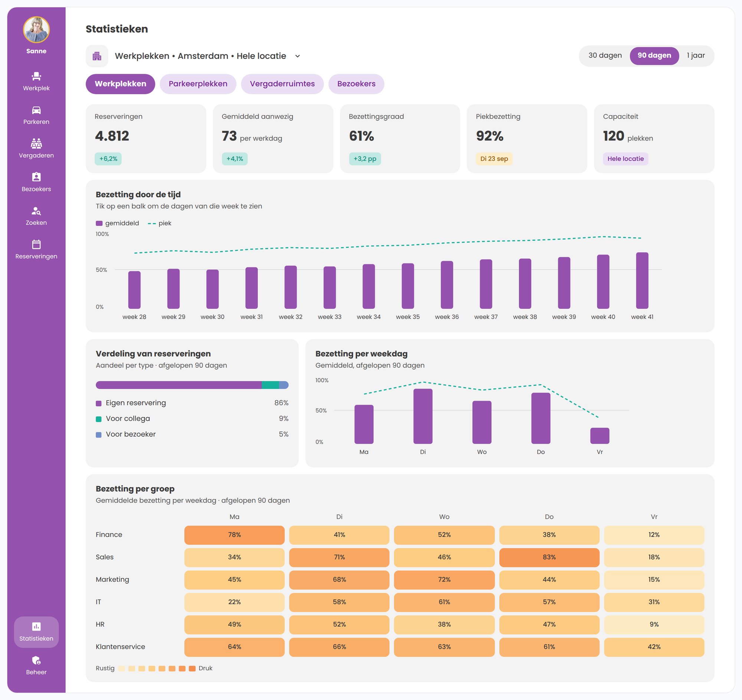Open Beheer shield icon

click(36, 660)
